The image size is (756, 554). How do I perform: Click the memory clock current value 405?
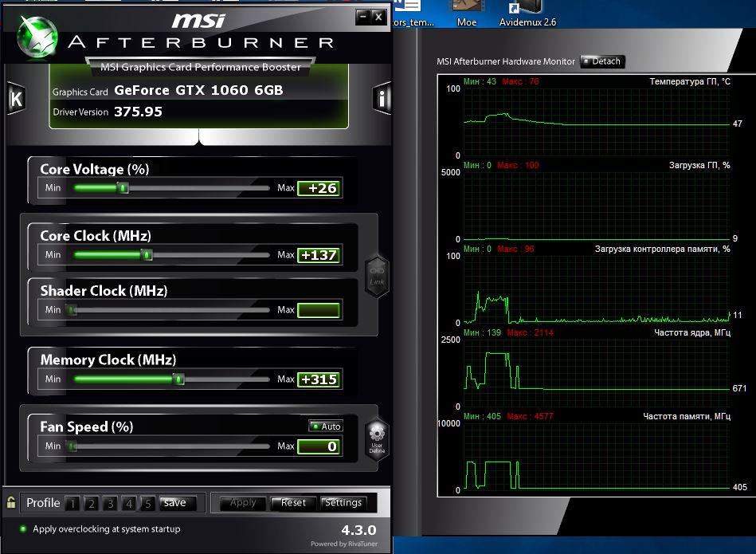pos(739,487)
